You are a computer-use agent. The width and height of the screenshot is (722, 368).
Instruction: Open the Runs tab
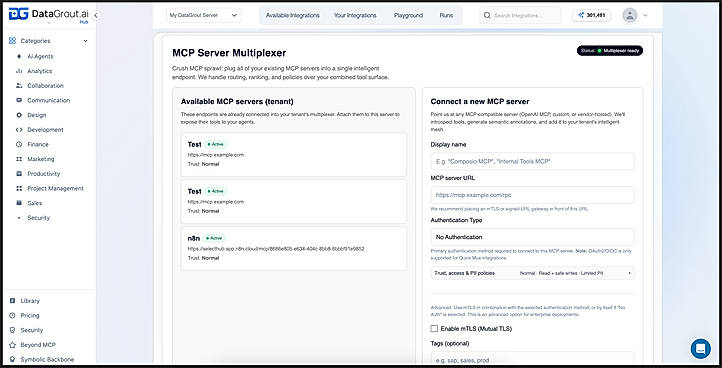click(446, 15)
